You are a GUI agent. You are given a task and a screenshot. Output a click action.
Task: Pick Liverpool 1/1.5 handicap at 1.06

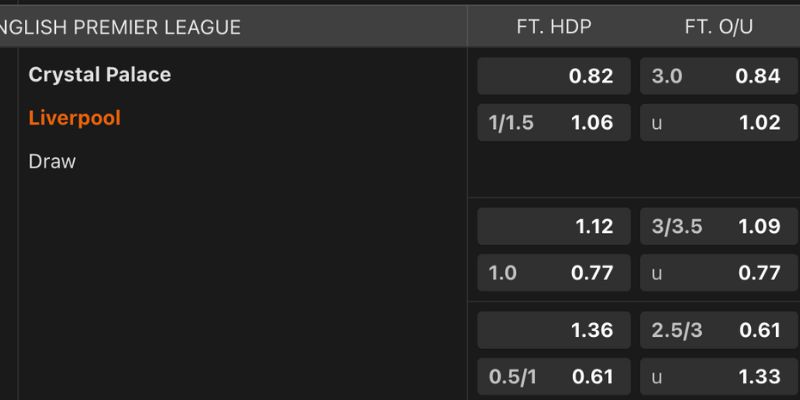click(x=554, y=123)
